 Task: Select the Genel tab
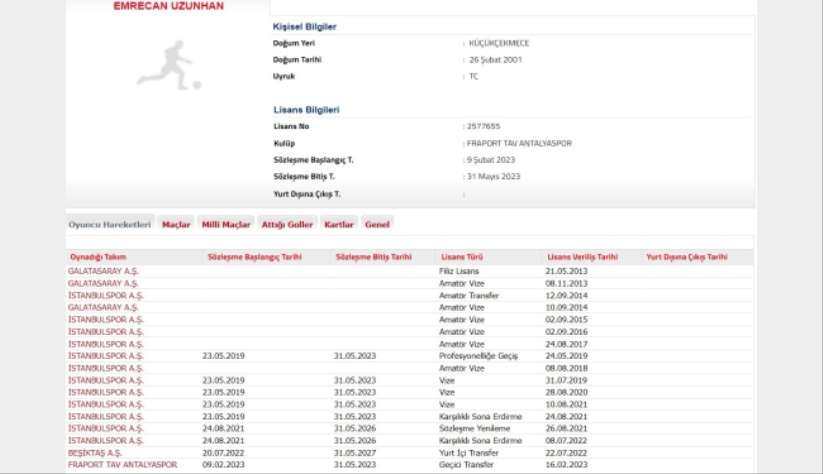coord(377,224)
